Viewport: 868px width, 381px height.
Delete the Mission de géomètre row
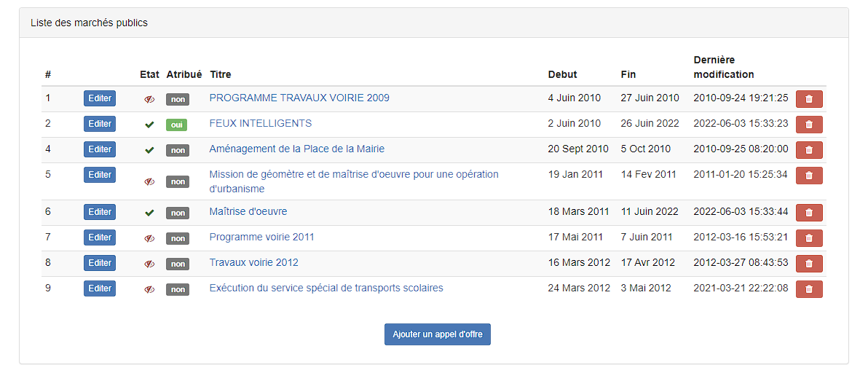coord(809,176)
